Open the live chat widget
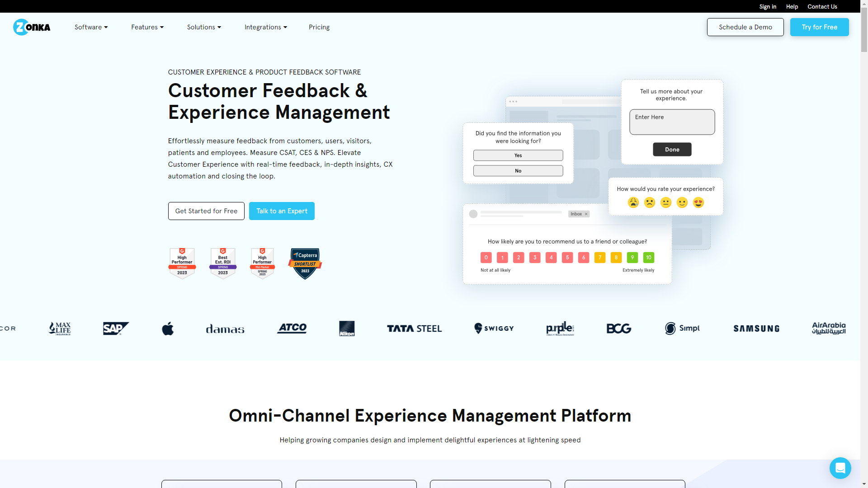 pyautogui.click(x=840, y=468)
